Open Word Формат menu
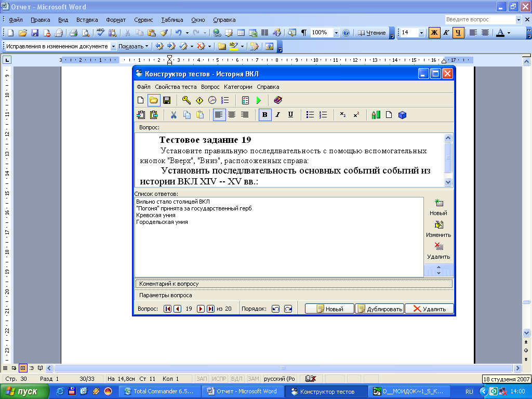The width and height of the screenshot is (532, 399). [x=116, y=20]
